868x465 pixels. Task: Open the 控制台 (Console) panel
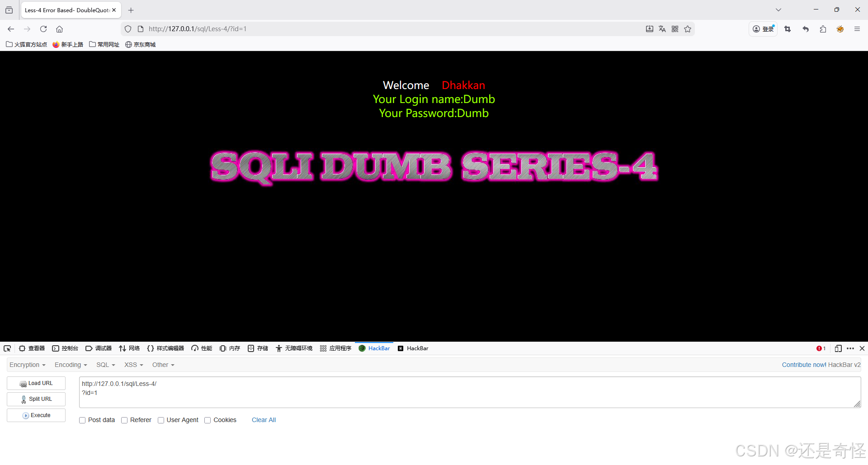click(65, 348)
